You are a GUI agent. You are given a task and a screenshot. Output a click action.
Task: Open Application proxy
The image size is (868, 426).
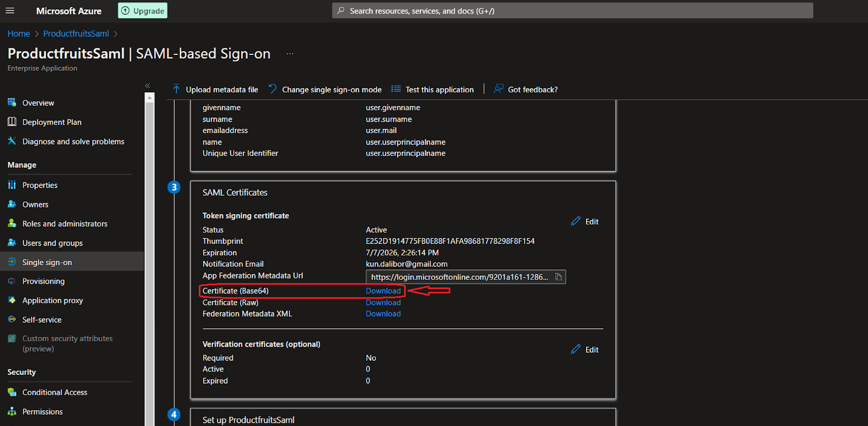(x=53, y=300)
